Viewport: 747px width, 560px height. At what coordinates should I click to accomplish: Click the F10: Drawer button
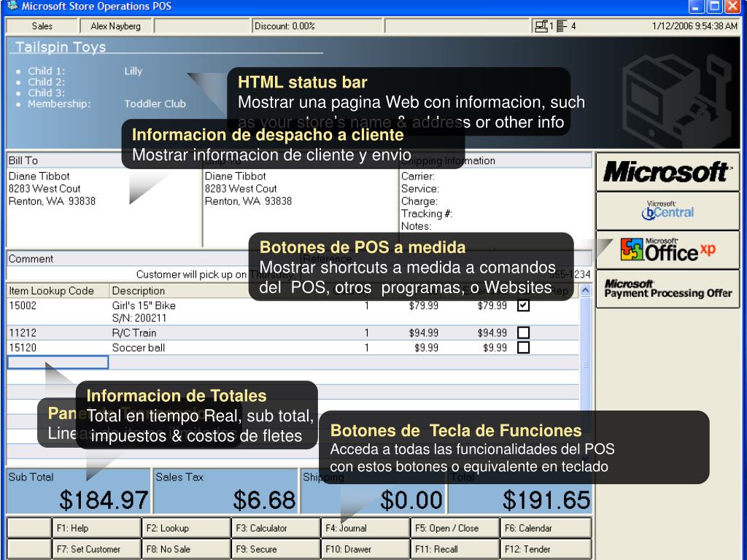[x=365, y=549]
